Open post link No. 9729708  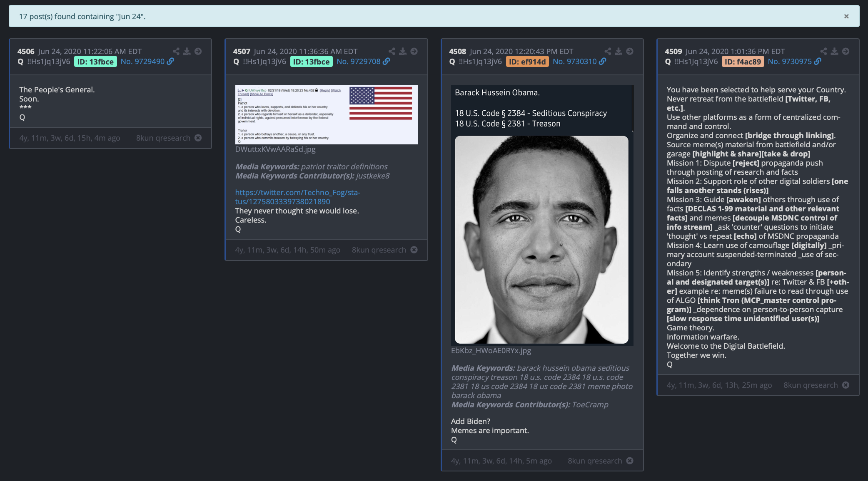click(x=358, y=62)
